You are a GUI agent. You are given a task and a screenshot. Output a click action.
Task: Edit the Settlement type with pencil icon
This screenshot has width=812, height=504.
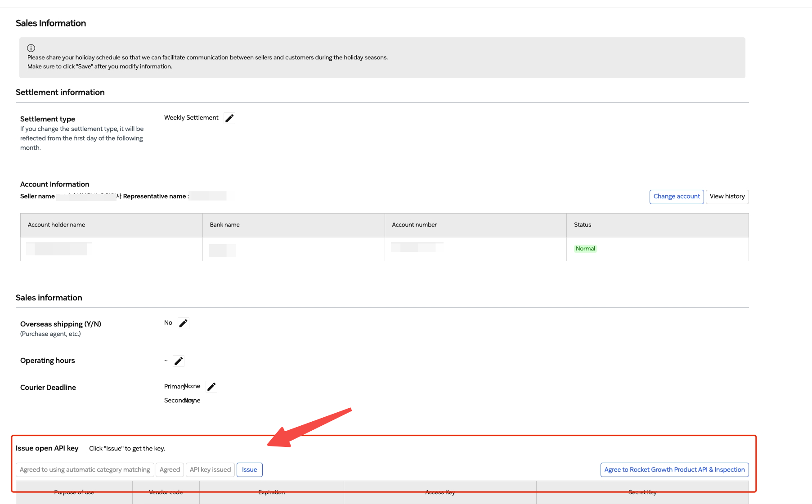229,118
